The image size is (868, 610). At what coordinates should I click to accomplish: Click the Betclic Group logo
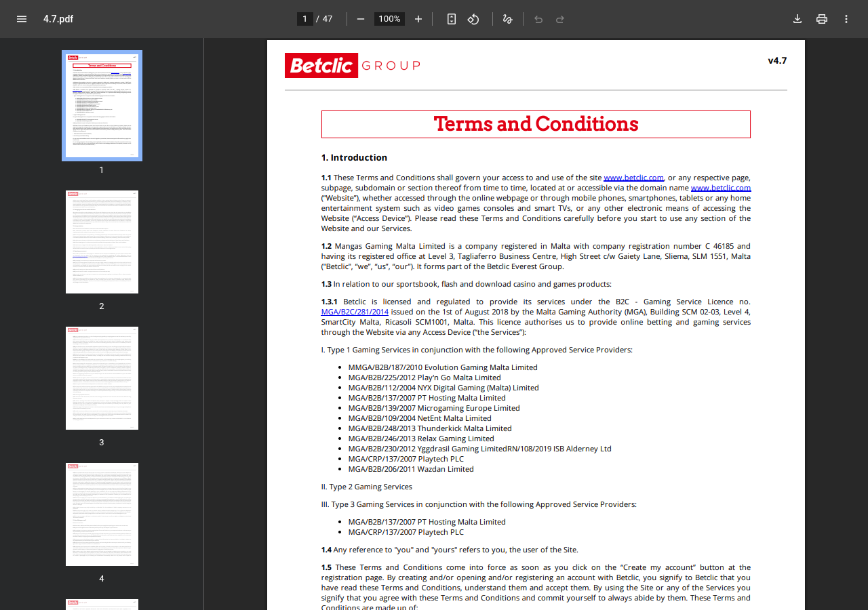(353, 65)
